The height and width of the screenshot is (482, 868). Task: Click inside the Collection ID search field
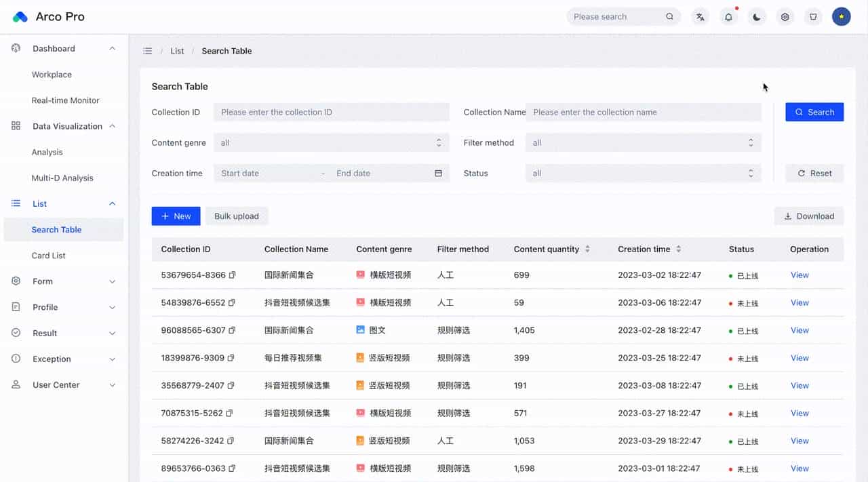(331, 112)
